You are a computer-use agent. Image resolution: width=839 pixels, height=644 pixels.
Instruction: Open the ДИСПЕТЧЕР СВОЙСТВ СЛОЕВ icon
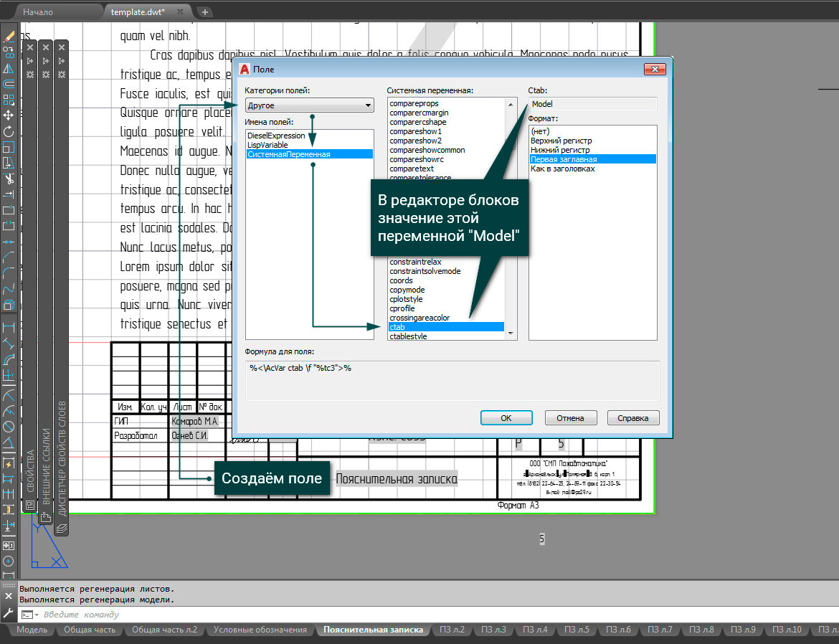click(x=62, y=529)
